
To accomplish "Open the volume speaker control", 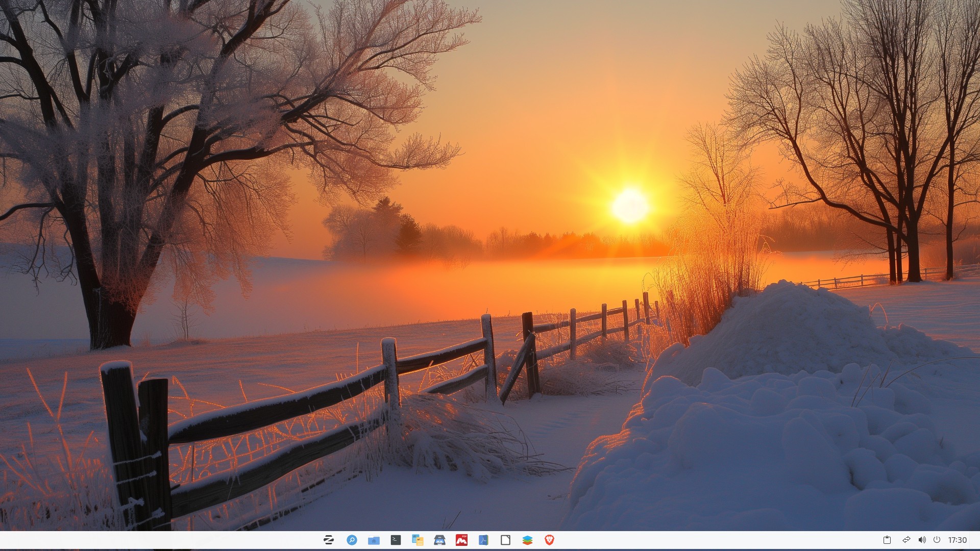I will pos(922,540).
